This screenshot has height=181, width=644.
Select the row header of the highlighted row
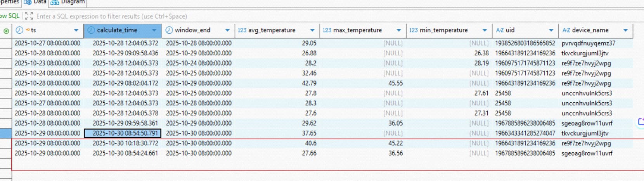click(5, 133)
